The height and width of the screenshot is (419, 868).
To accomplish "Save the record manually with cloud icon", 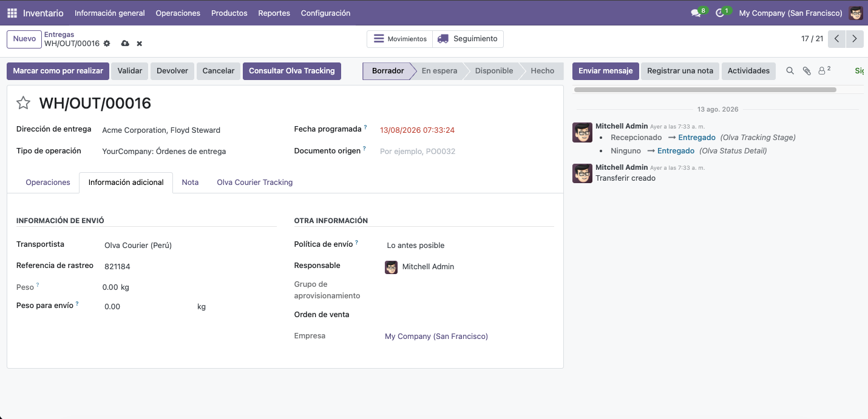I will [x=125, y=44].
